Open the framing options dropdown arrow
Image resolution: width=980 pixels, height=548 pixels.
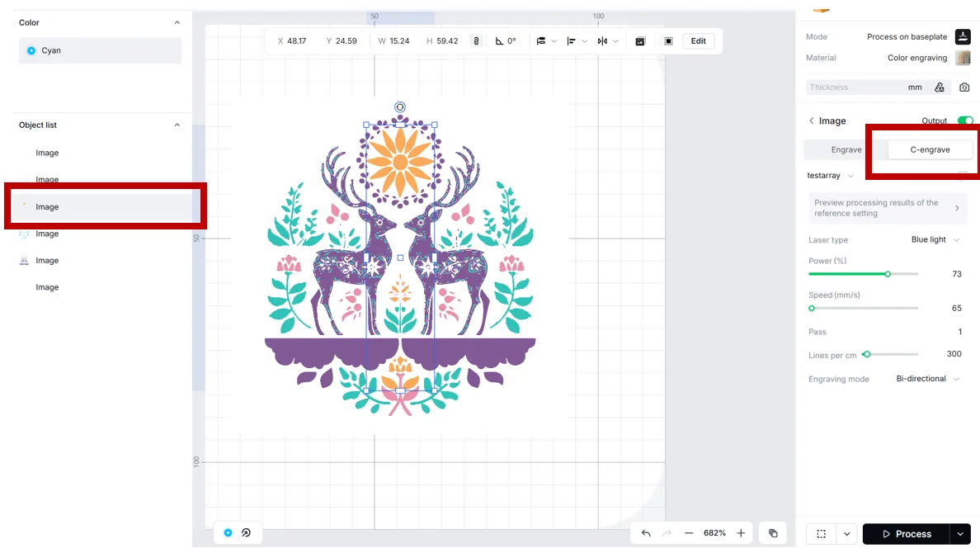point(847,534)
